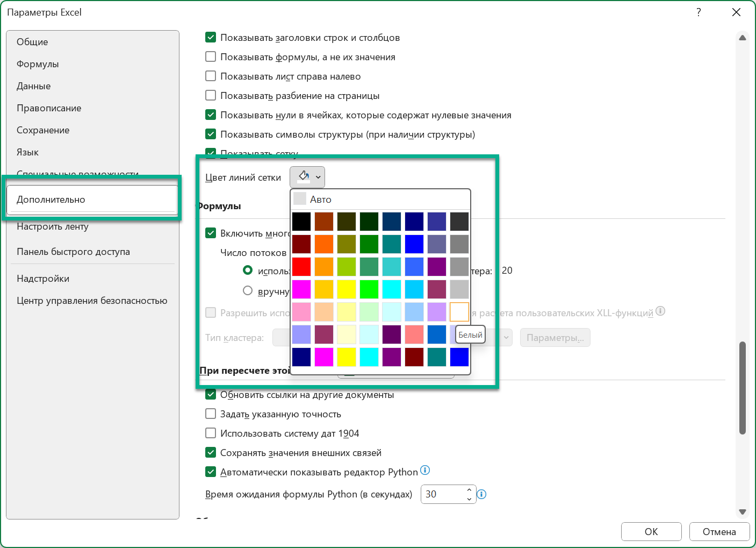Pick the coral color swatch

coord(414,335)
